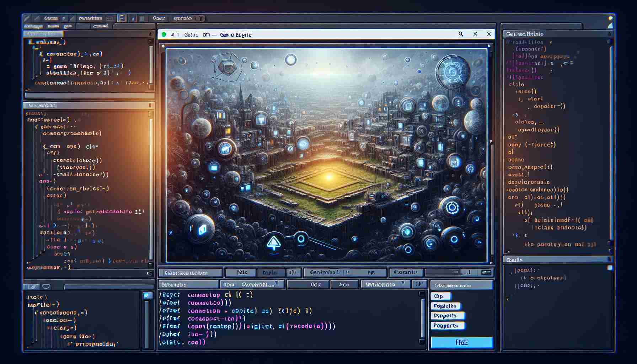This screenshot has width=637, height=364.
Task: Click the 'Nlo' button below viewport
Action: [x=241, y=273]
